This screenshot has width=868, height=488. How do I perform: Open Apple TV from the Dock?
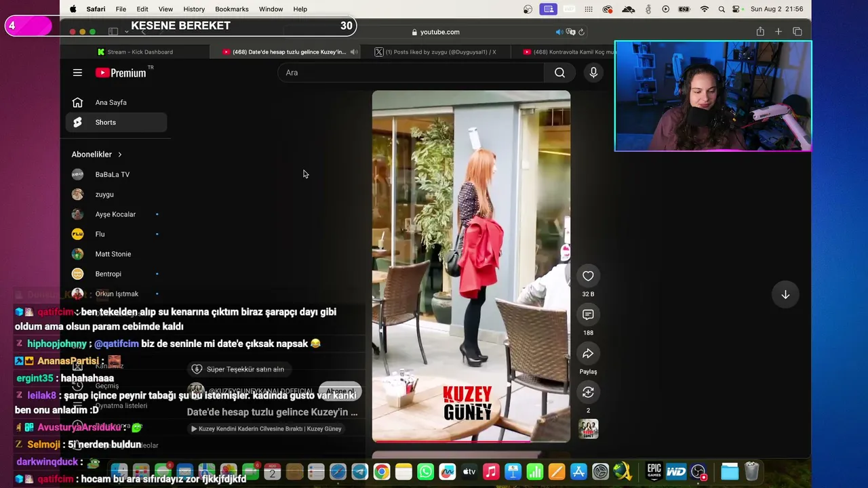[469, 472]
